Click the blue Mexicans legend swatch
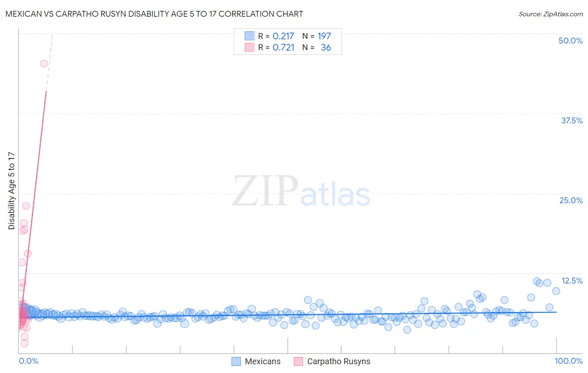 [x=236, y=361]
